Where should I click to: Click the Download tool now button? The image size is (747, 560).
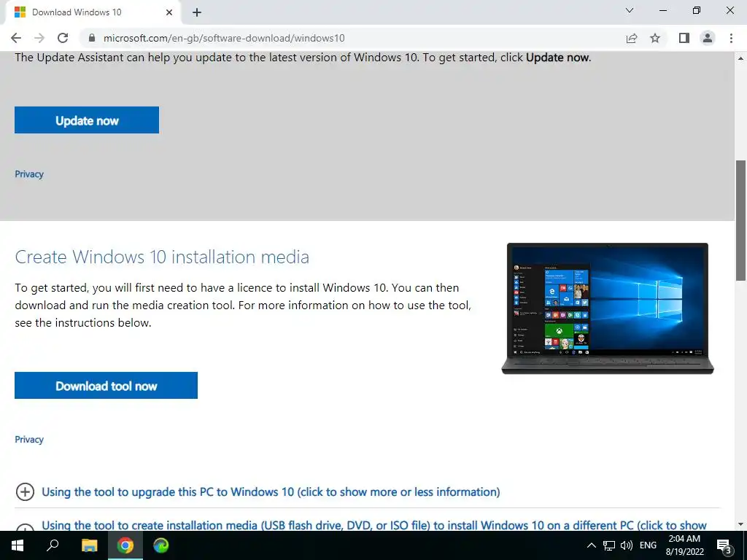pos(107,385)
